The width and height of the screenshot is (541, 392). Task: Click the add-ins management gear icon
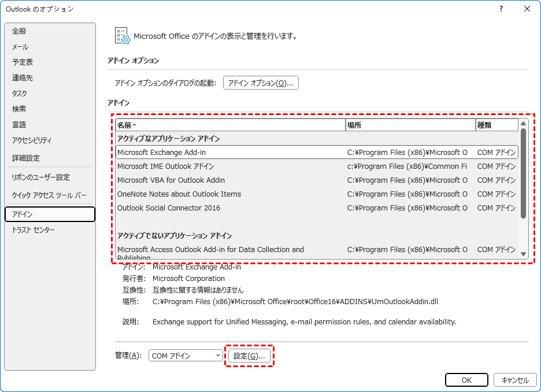123,36
